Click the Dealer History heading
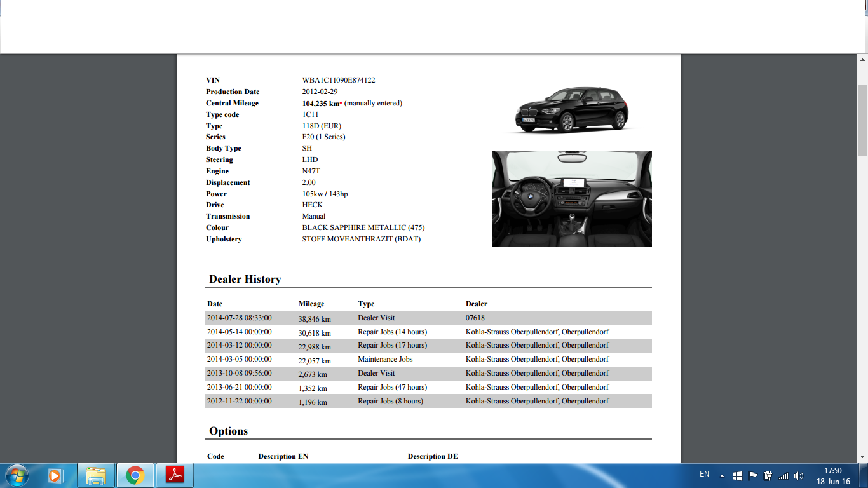Image resolution: width=868 pixels, height=488 pixels. (245, 279)
